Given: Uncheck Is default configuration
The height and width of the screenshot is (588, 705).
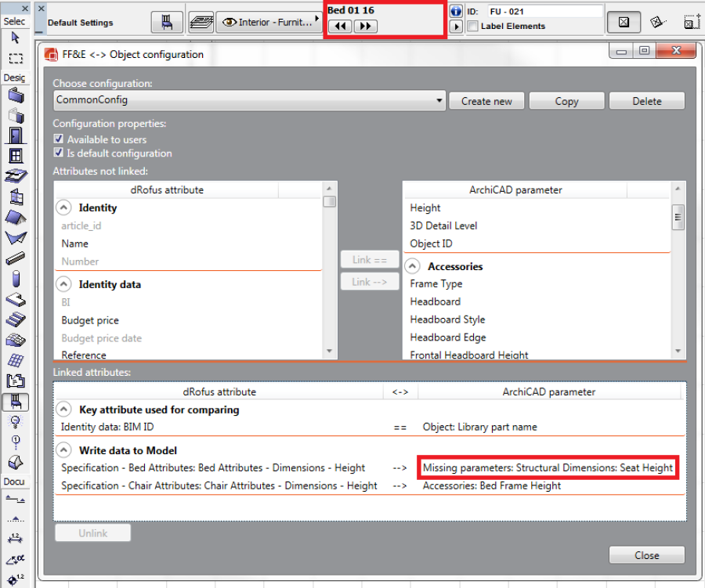Looking at the screenshot, I should (x=58, y=153).
